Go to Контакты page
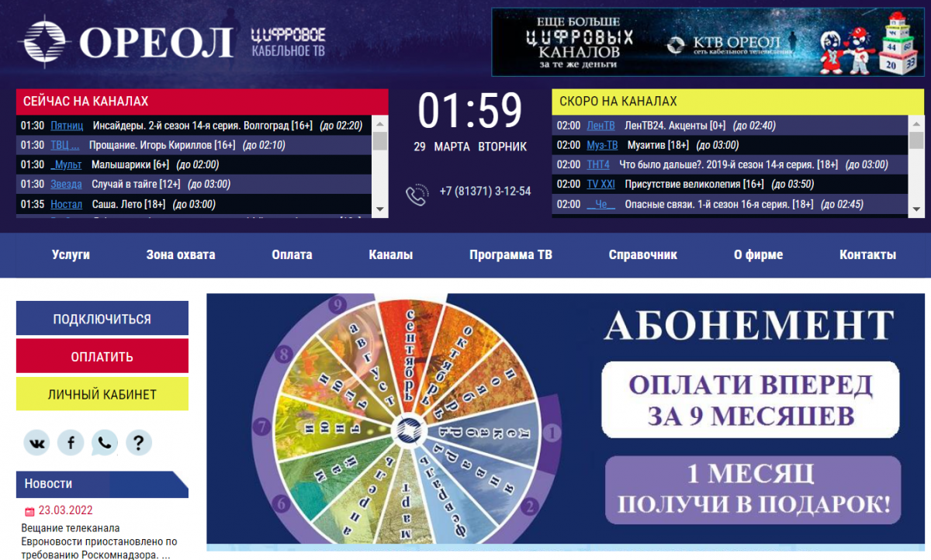The image size is (931, 560). [867, 254]
